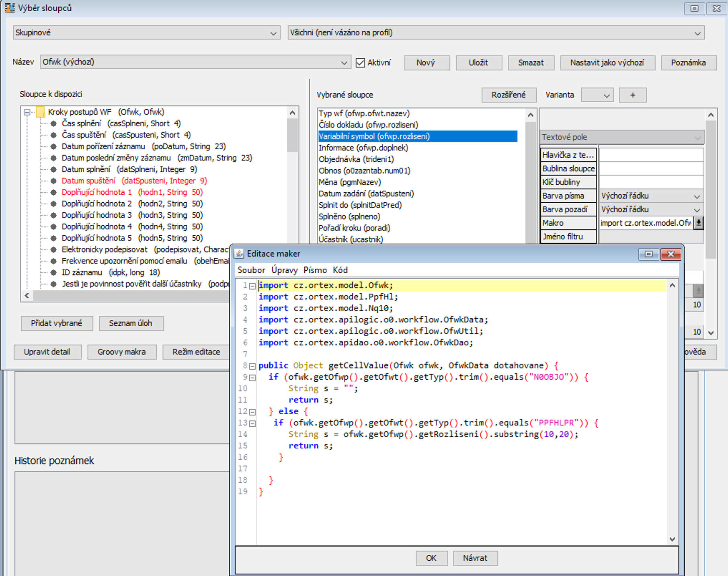Open the Kód menu in macro editor

click(x=340, y=270)
